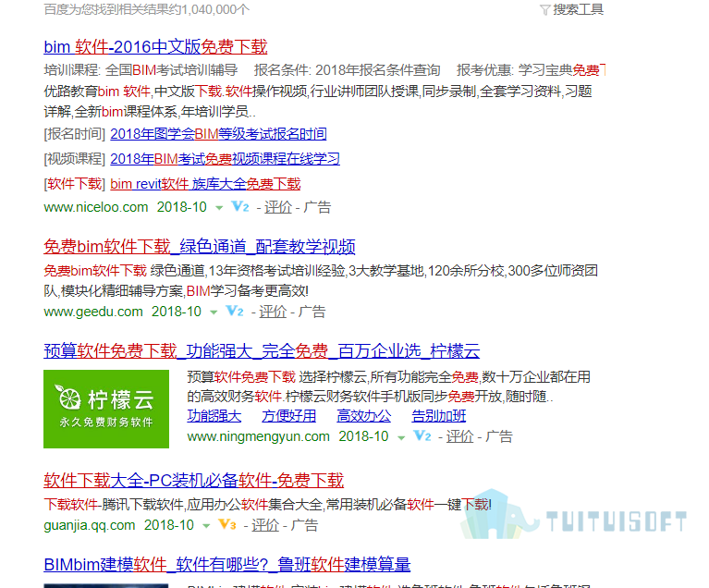Viewport: 709px width, 588px height.
Task: Open result BIMbim建模软件_软件有哪些?_鲁班软件建模算量
Action: coord(227,564)
